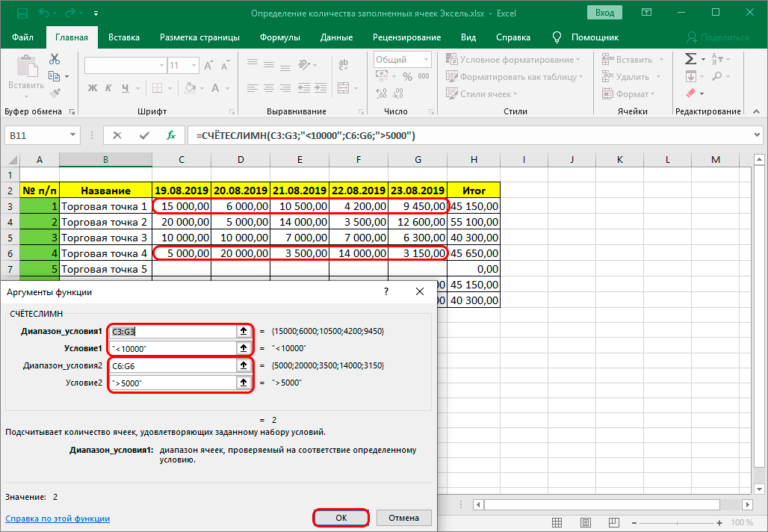This screenshot has width=768, height=532.
Task: Click the formula bar text
Action: coord(306,136)
